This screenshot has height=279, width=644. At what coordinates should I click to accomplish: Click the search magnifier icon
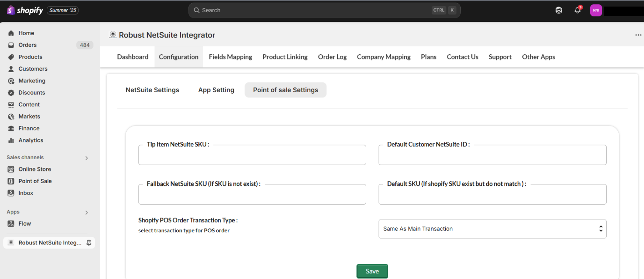[x=196, y=10]
